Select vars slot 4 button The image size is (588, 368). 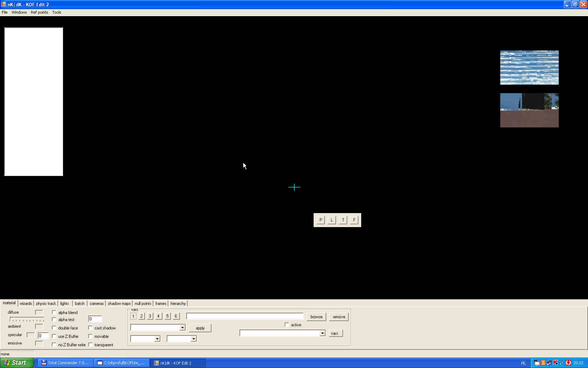pos(159,316)
